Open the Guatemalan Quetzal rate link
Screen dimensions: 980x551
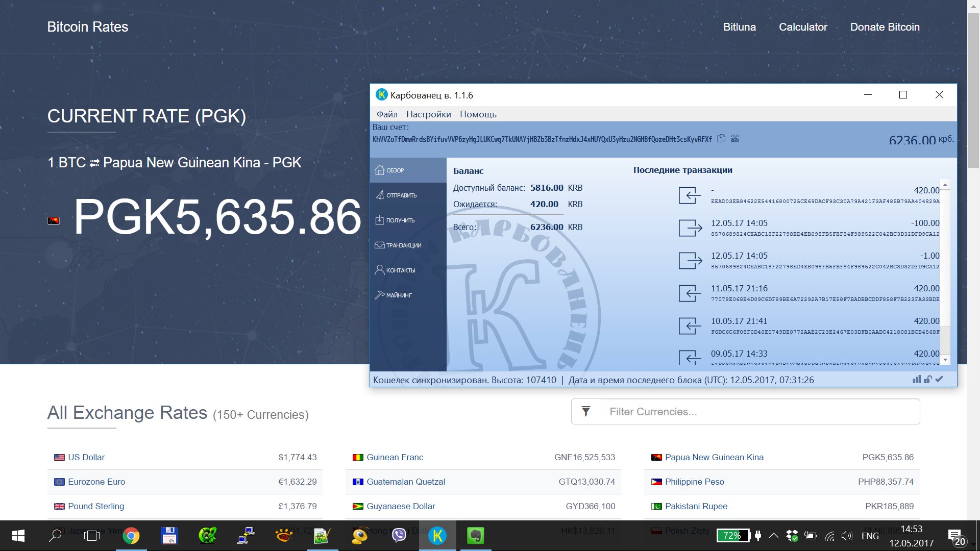pyautogui.click(x=406, y=482)
